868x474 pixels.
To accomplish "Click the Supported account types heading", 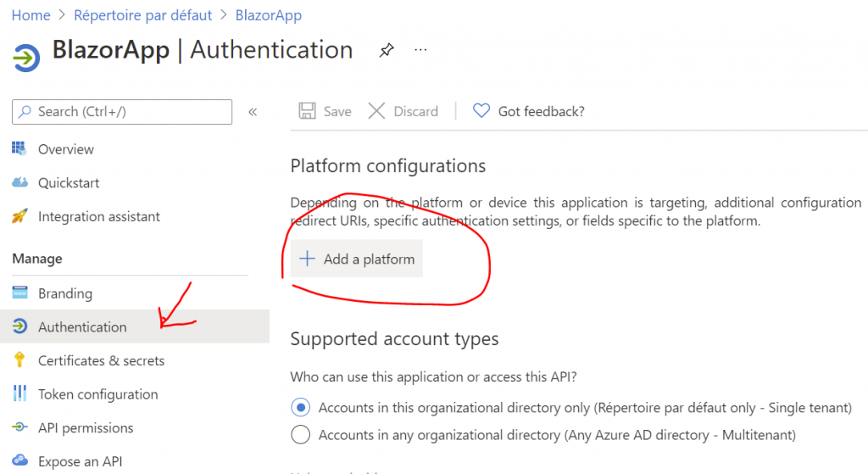I will [394, 339].
